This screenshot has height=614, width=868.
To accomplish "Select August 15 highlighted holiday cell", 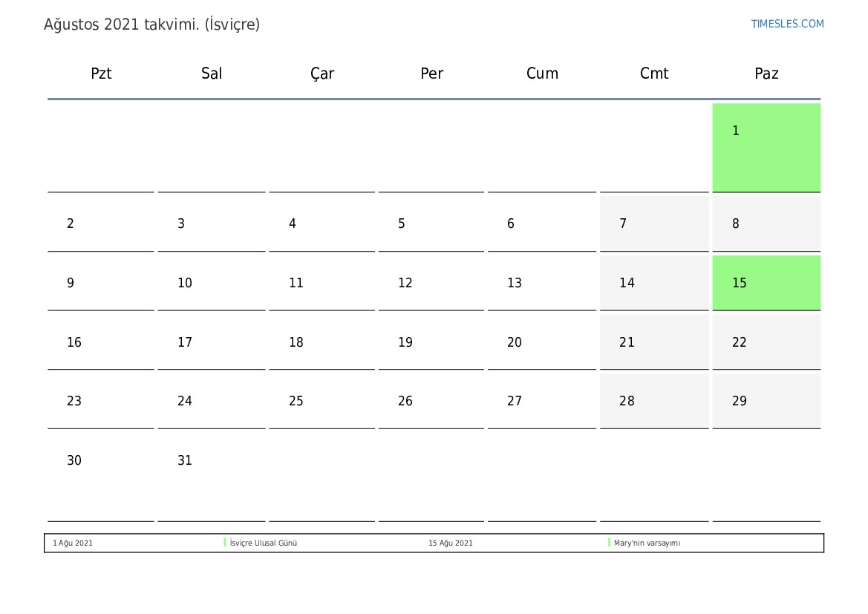I will tap(766, 283).
